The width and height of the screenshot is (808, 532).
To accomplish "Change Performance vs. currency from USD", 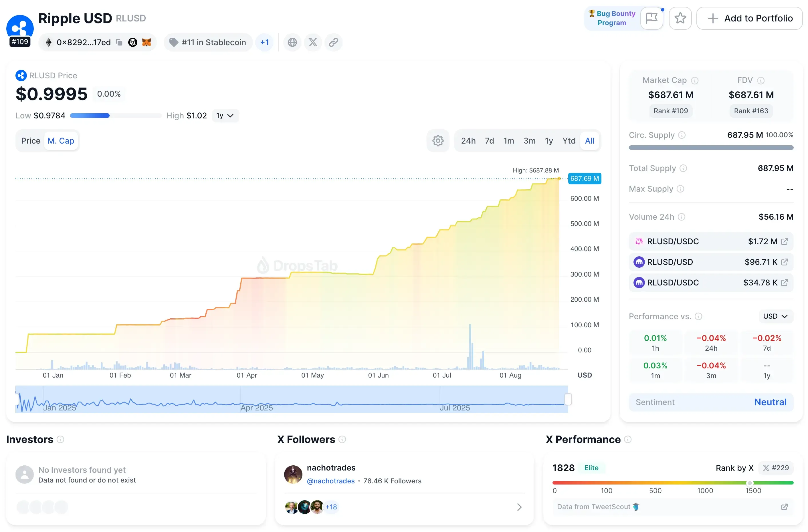I will [x=775, y=316].
